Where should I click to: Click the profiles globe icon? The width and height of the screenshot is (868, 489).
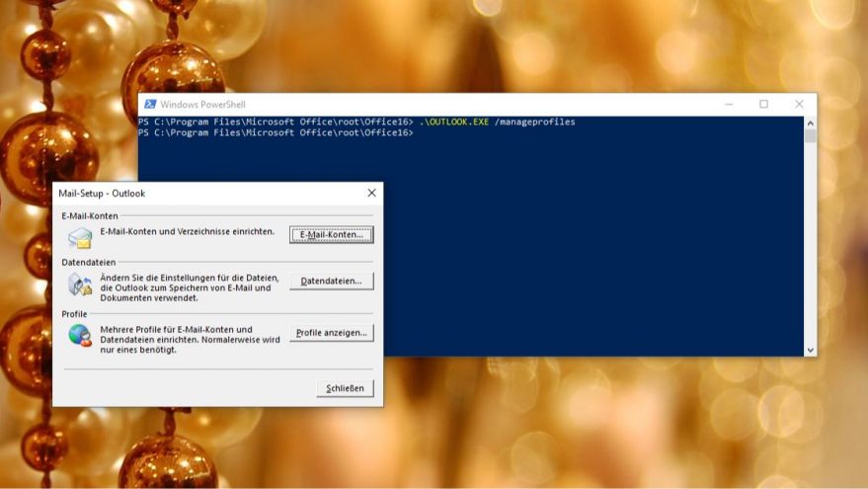tap(80, 336)
